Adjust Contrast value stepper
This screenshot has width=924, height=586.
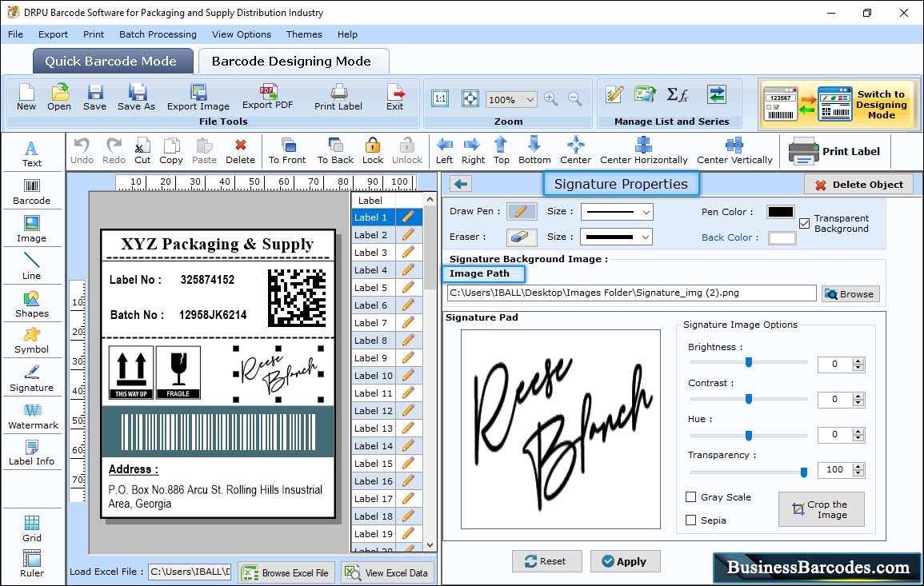(x=858, y=400)
